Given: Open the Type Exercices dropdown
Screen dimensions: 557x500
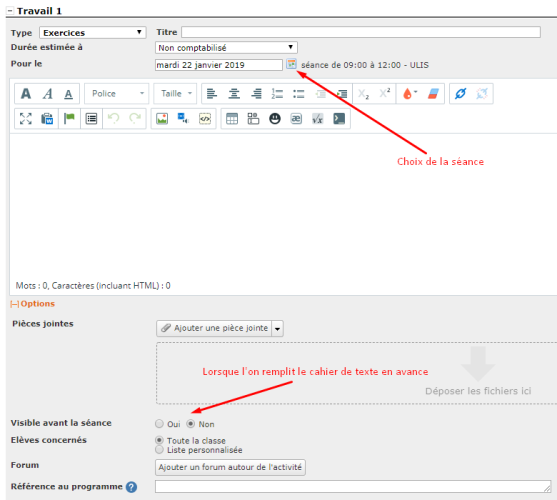Looking at the screenshot, I should point(93,33).
